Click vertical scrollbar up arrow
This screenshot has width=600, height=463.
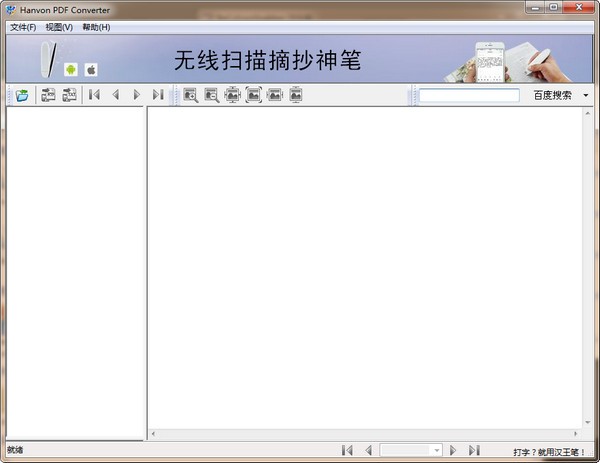[x=588, y=113]
